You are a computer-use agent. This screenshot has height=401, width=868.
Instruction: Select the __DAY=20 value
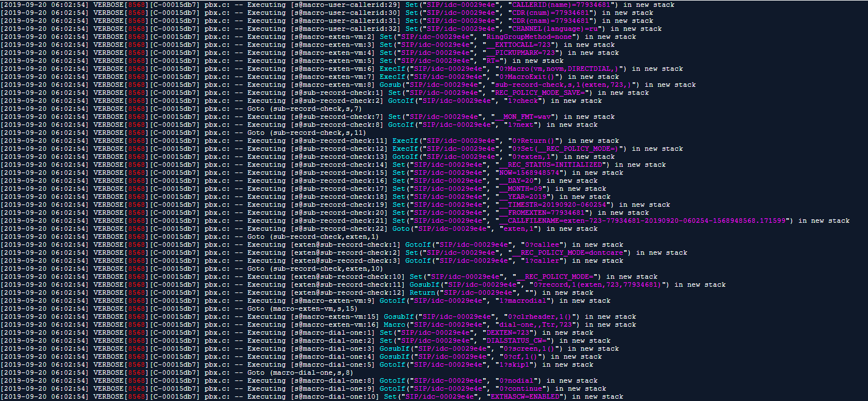tap(518, 181)
